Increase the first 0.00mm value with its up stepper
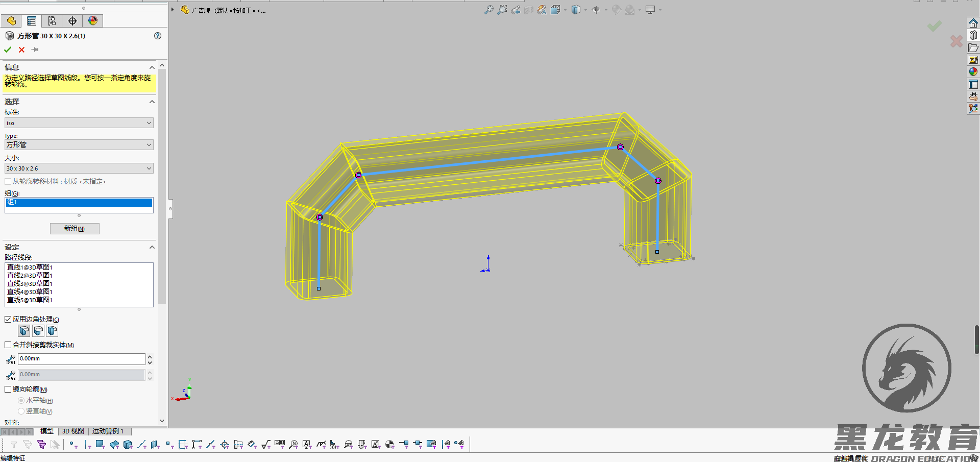The image size is (980, 462). (x=150, y=356)
